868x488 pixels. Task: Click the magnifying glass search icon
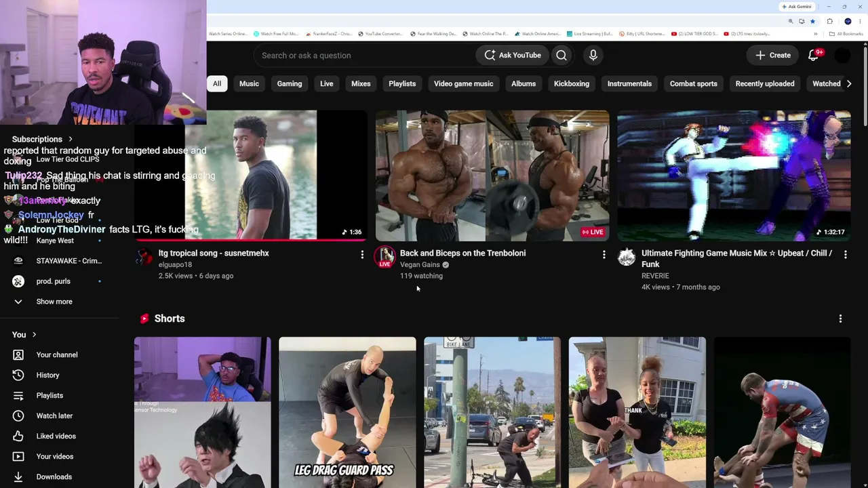561,56
